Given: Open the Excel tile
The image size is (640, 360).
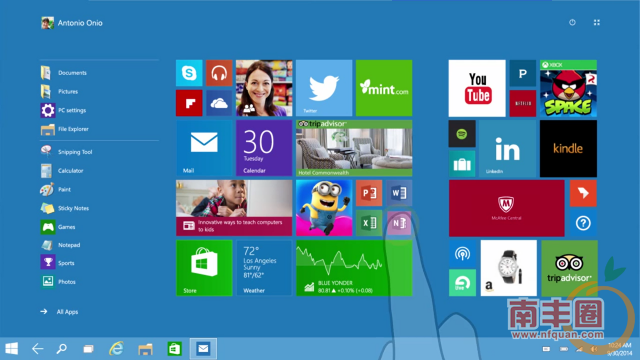Looking at the screenshot, I should [369, 223].
